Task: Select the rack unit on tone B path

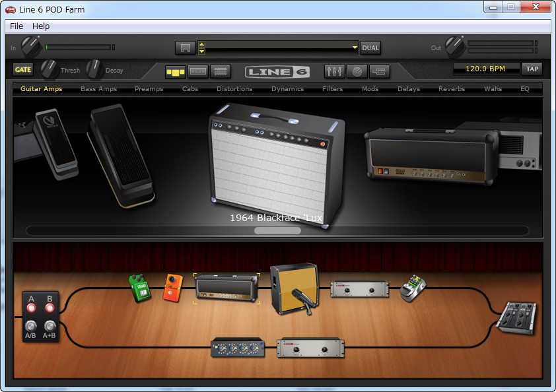Action: click(310, 348)
